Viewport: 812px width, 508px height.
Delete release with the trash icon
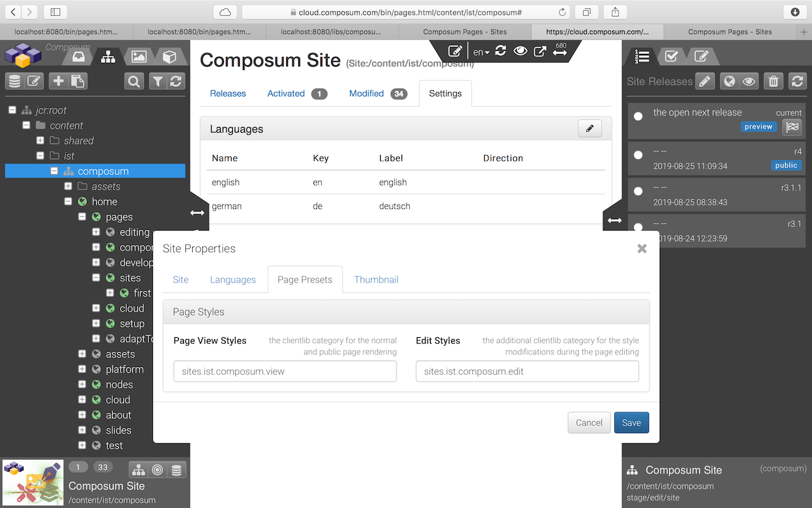pos(773,81)
